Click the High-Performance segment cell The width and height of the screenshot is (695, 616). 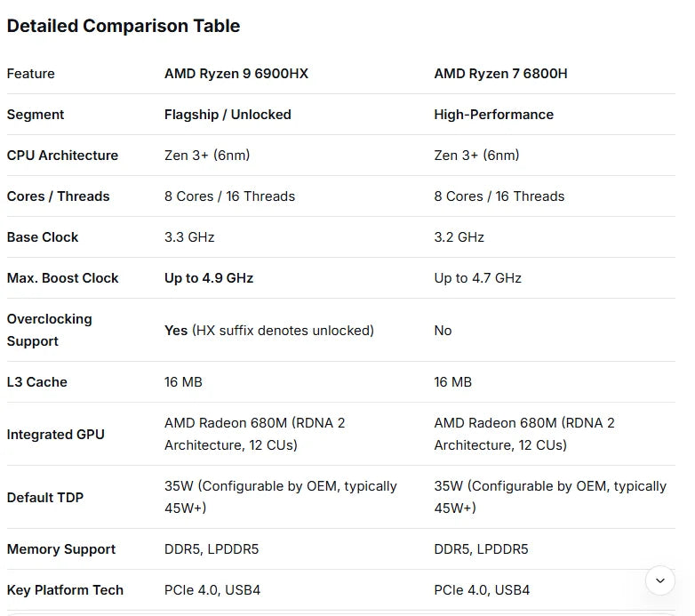tap(493, 115)
